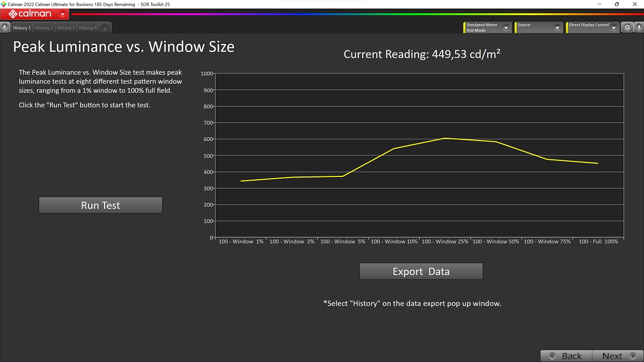Click the left-arrow panel icon beside the gear
This screenshot has width=644, height=362.
click(x=639, y=27)
